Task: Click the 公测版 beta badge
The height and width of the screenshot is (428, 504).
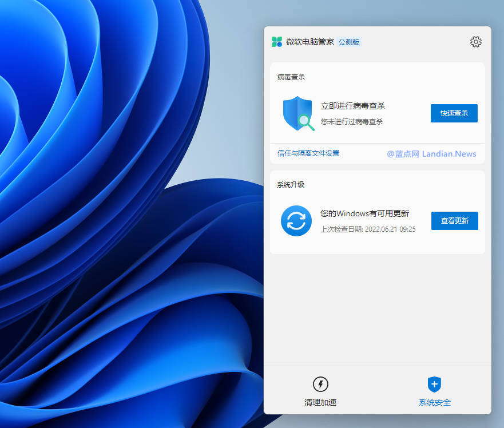Action: coord(349,42)
